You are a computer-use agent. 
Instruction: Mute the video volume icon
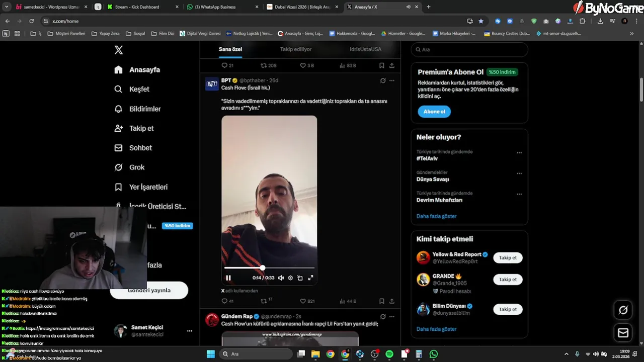click(281, 278)
